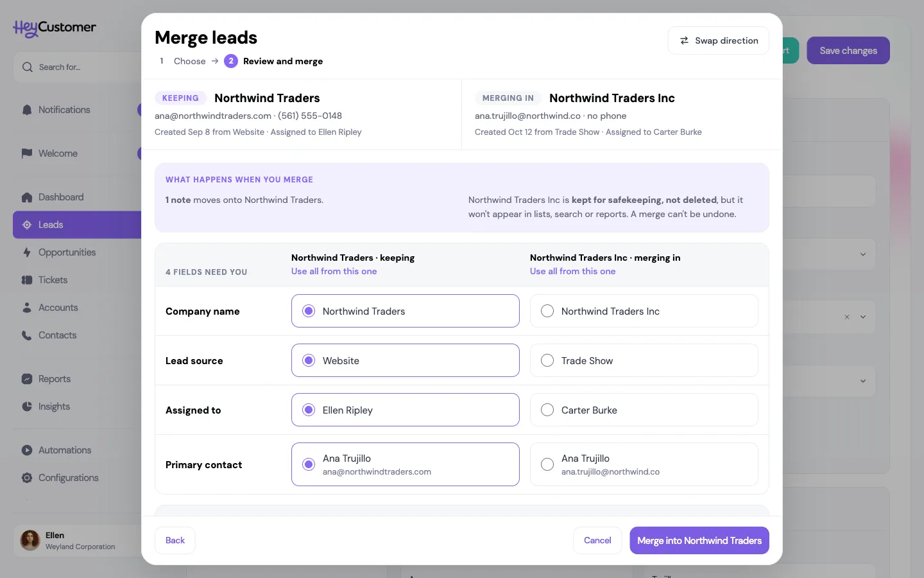Click the Notifications bell icon

(x=27, y=110)
